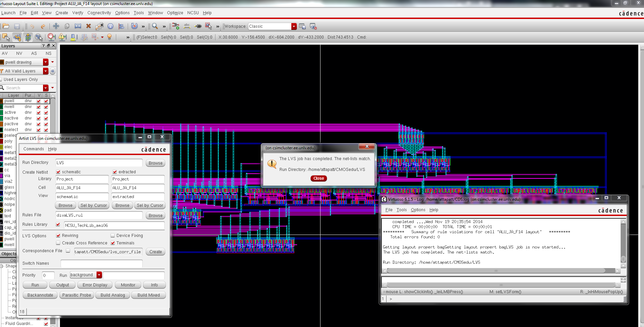Open the layer Search field dropdown arrow
This screenshot has height=327, width=644.
[x=46, y=88]
